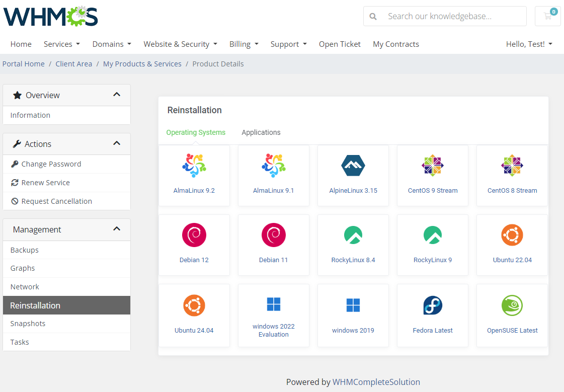Click the key icon beside Change Password
This screenshot has height=392, width=564.
(15, 164)
